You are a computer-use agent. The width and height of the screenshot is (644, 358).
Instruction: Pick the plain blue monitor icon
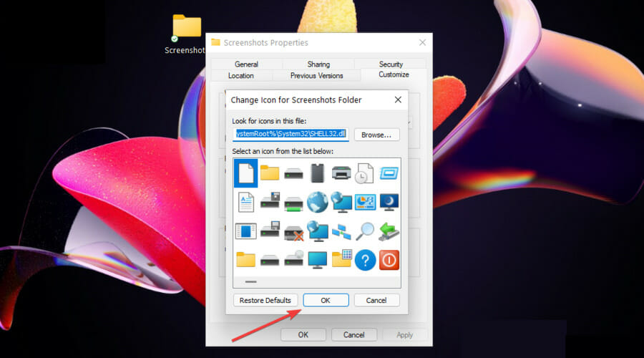[318, 260]
